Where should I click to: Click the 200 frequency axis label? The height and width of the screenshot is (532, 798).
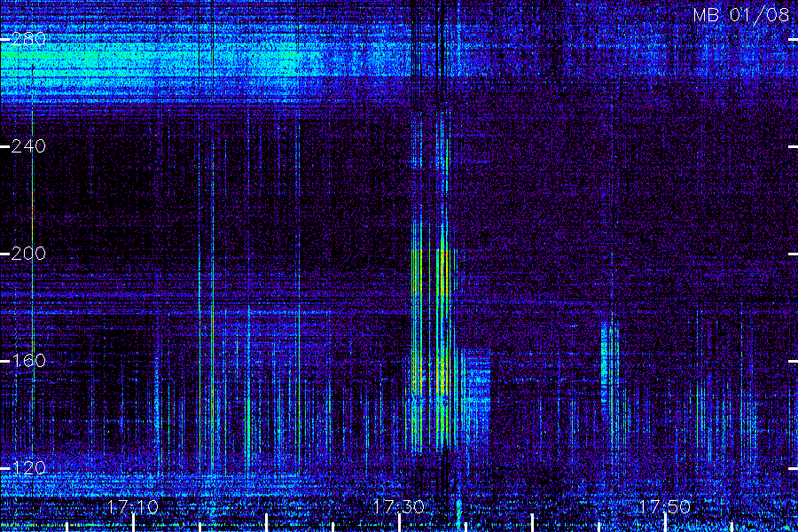point(28,254)
